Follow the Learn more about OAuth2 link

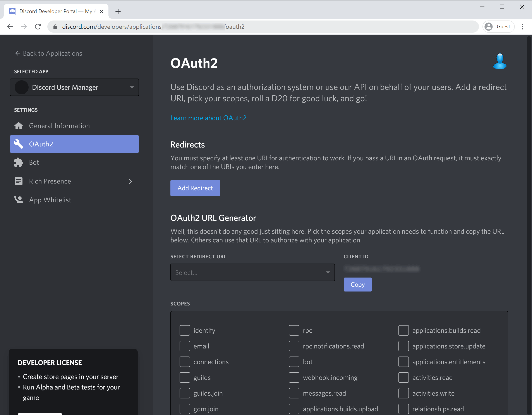click(x=208, y=118)
